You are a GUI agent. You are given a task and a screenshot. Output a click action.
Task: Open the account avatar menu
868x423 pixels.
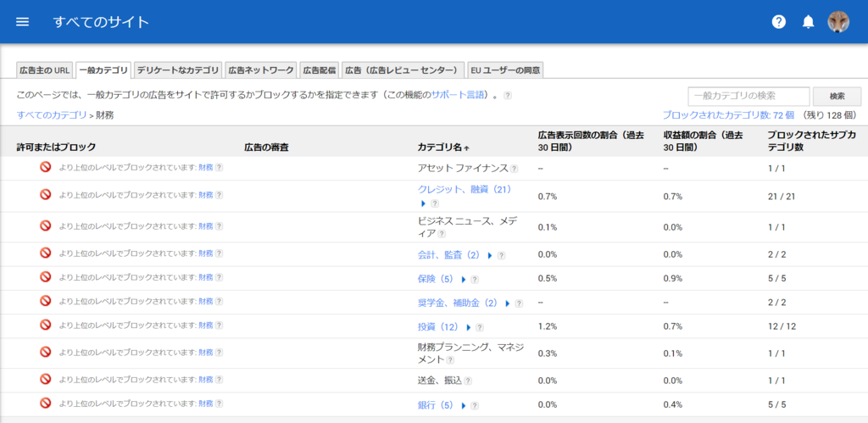pyautogui.click(x=838, y=22)
